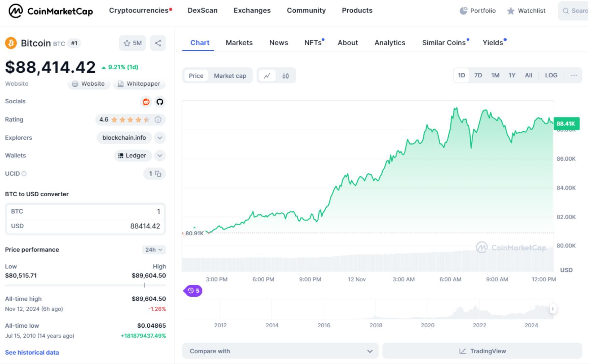Image resolution: width=590 pixels, height=364 pixels.
Task: Open Bitcoin's Reddit community
Action: click(x=146, y=102)
